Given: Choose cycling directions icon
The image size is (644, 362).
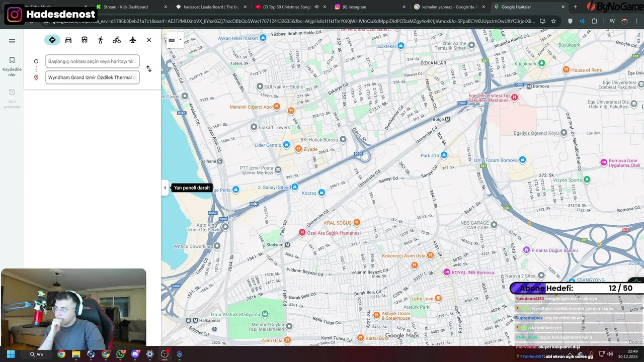Looking at the screenshot, I should [117, 40].
